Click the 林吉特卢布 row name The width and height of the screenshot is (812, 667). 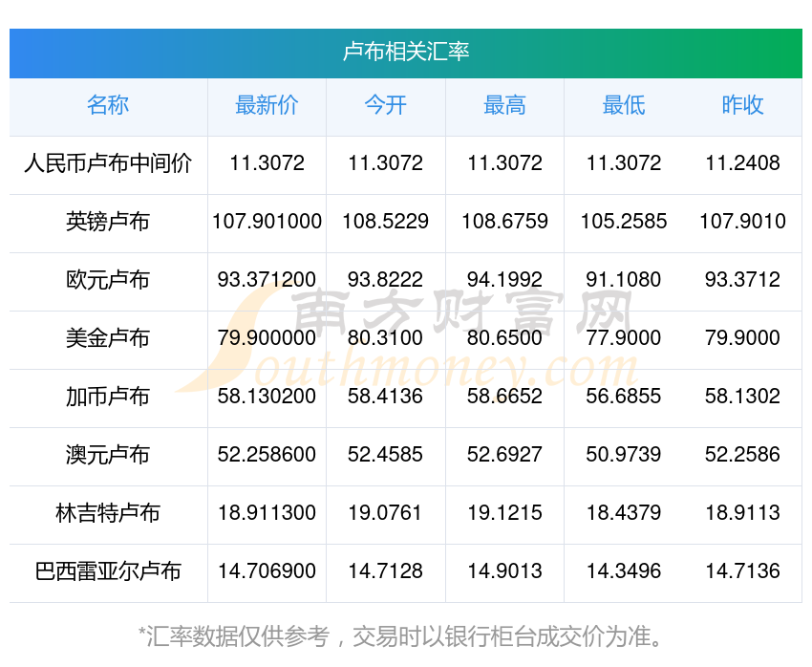coord(108,513)
